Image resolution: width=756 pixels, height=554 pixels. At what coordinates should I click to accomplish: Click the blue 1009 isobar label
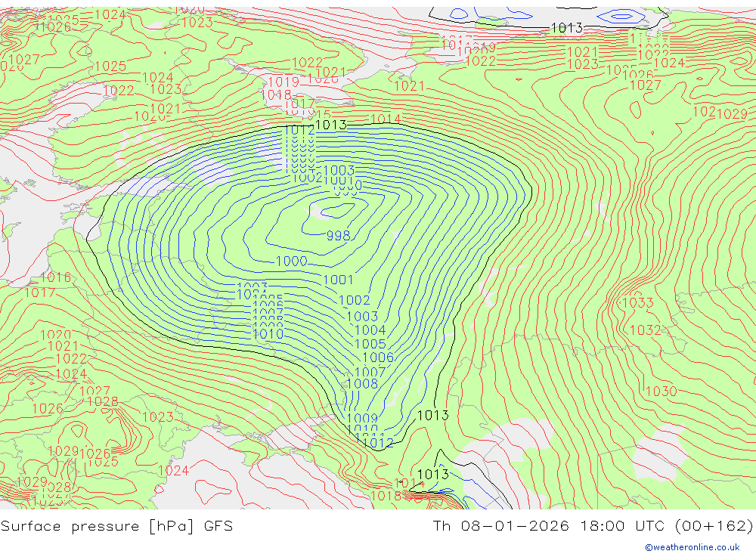[362, 418]
